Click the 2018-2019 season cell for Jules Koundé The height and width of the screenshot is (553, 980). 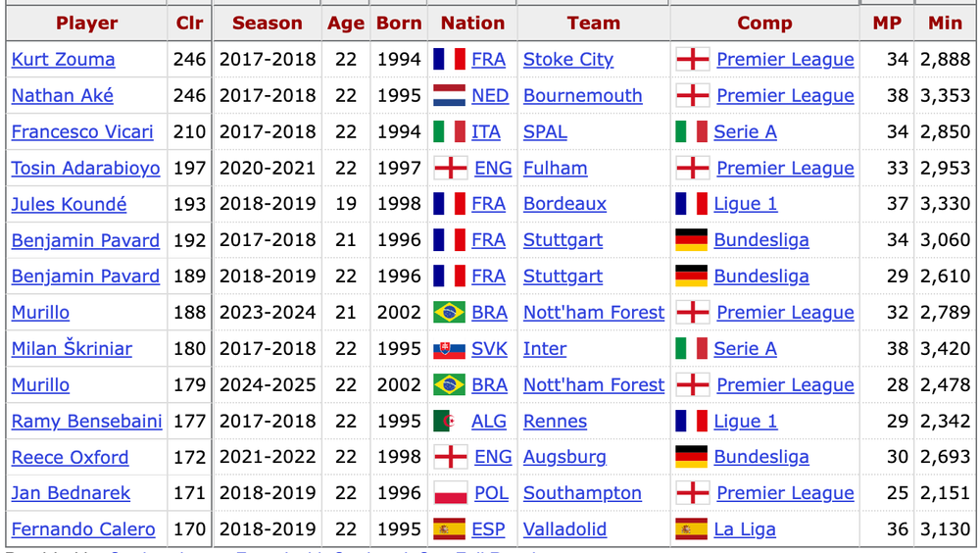(268, 205)
